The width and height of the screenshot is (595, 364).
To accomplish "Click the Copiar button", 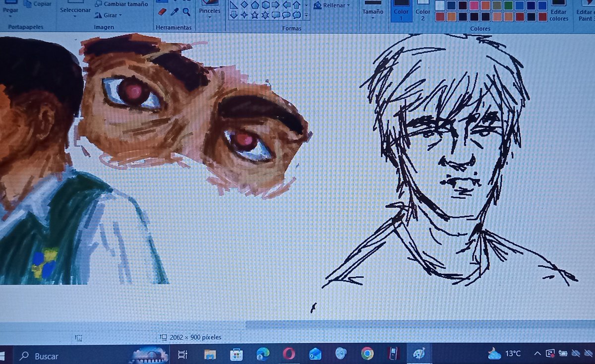I will click(x=37, y=4).
